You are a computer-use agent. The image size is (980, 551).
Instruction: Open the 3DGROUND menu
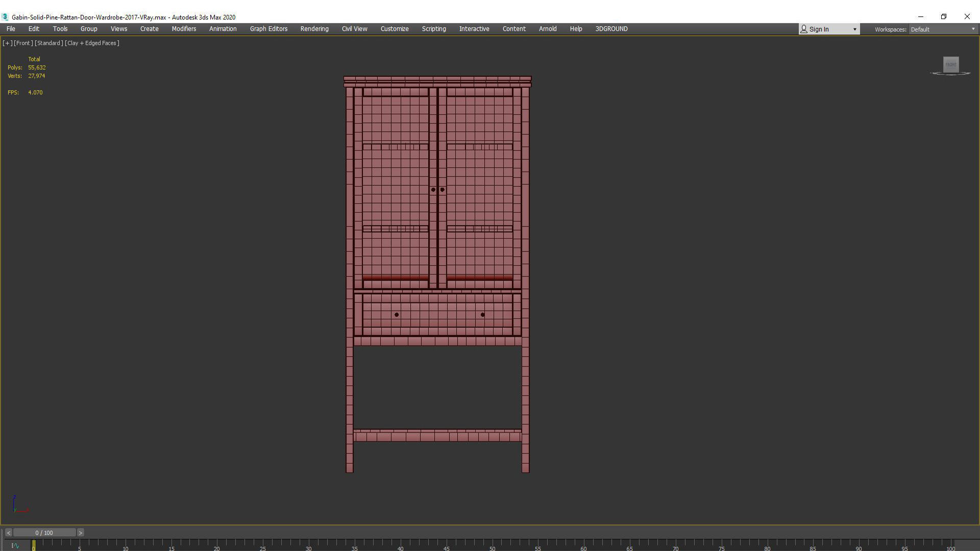611,29
